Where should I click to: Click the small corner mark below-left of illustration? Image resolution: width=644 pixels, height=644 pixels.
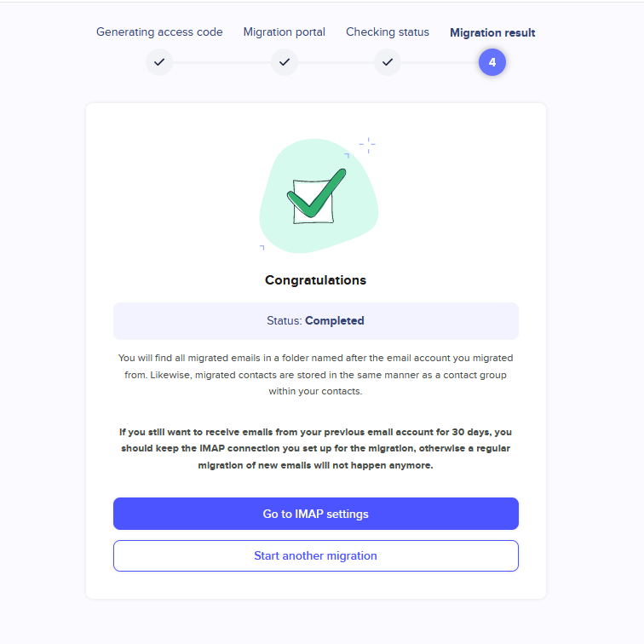click(x=262, y=247)
